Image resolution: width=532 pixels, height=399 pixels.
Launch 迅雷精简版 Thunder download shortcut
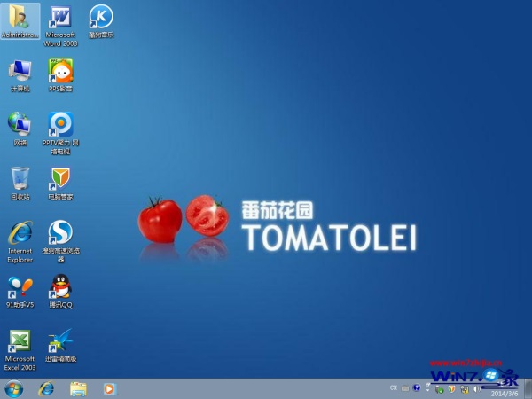coord(60,340)
